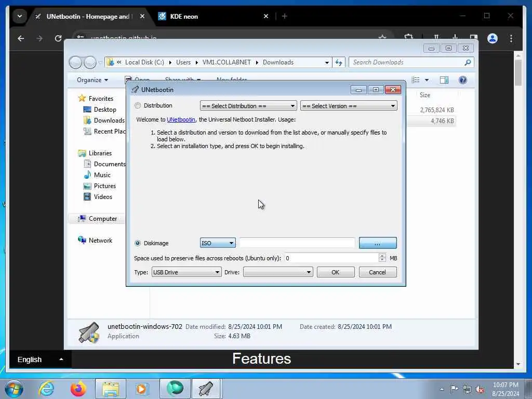Screen dimensions: 532x399
Task: Select Recent Places in Explorer sidebar
Action: (109, 131)
